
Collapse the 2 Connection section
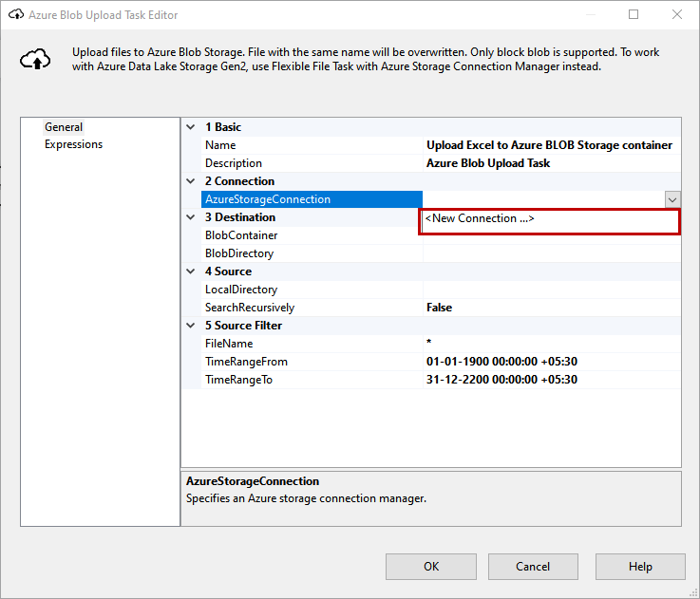coord(191,181)
